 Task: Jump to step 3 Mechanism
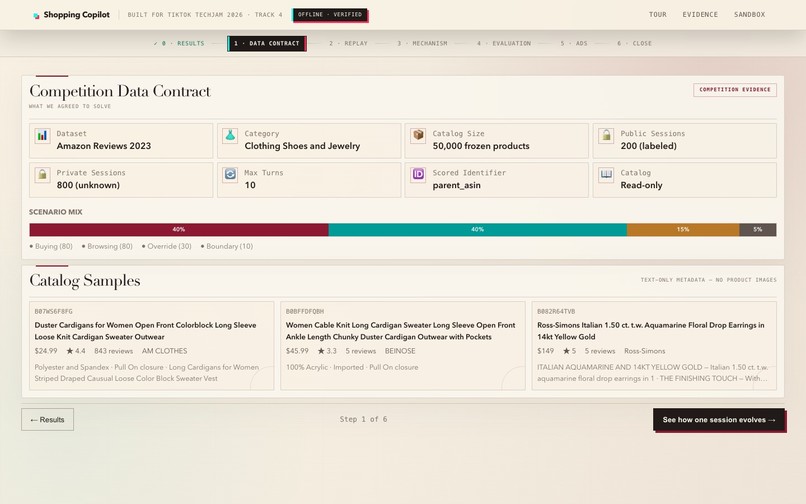pos(422,44)
